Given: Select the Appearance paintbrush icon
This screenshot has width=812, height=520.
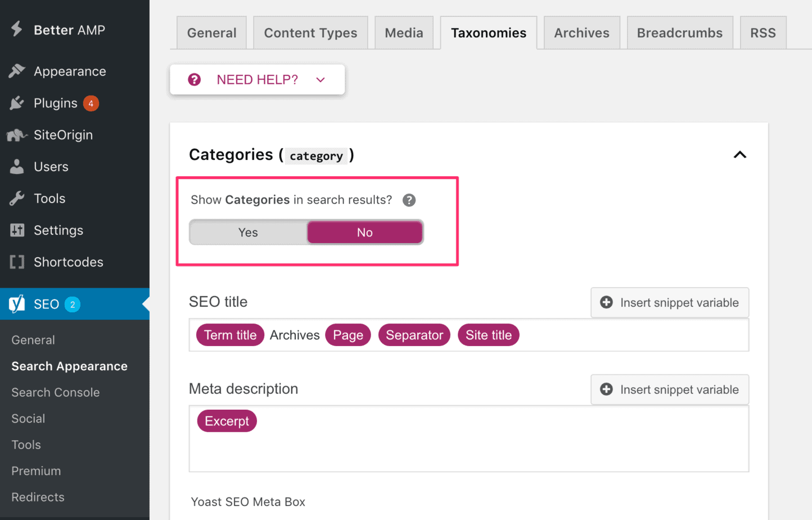Looking at the screenshot, I should point(17,71).
